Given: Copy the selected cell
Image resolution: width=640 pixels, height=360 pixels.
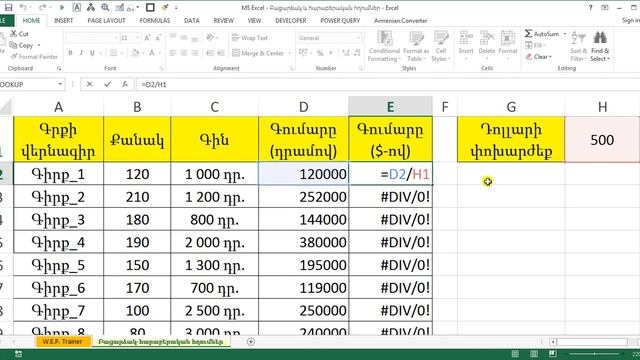Looking at the screenshot, I should (22, 45).
